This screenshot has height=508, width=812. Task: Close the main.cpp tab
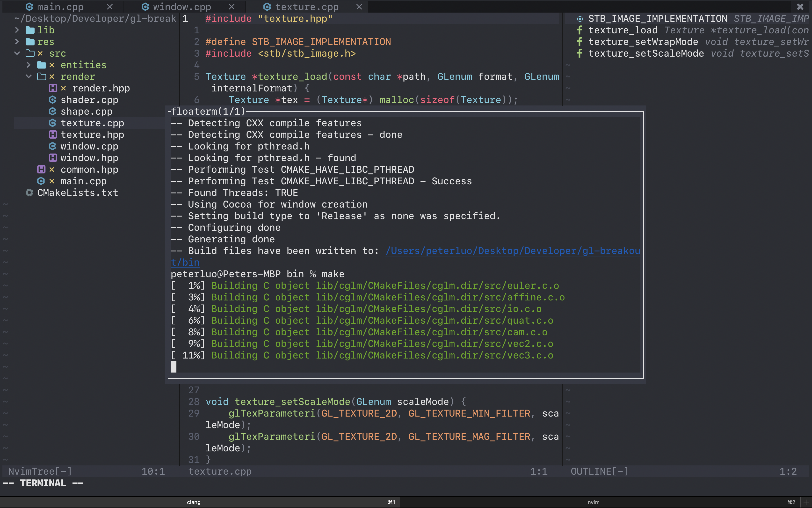110,7
